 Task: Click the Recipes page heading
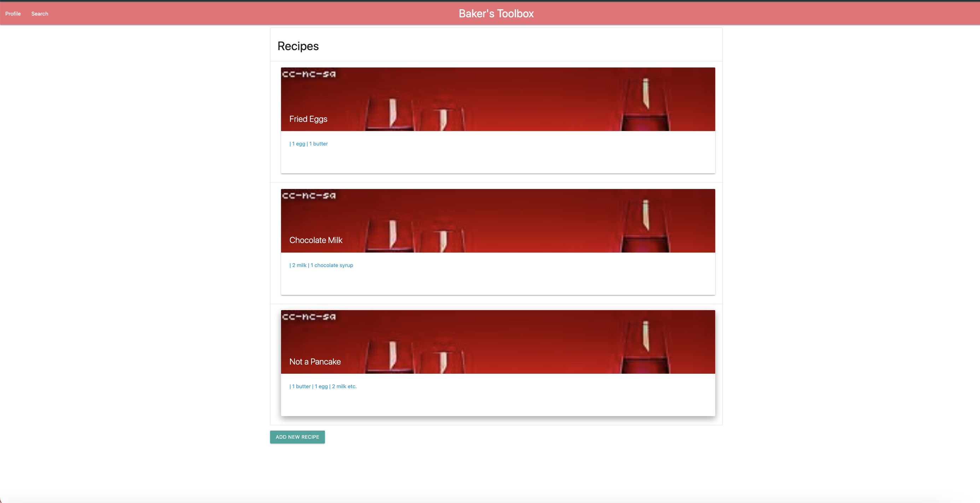click(298, 46)
